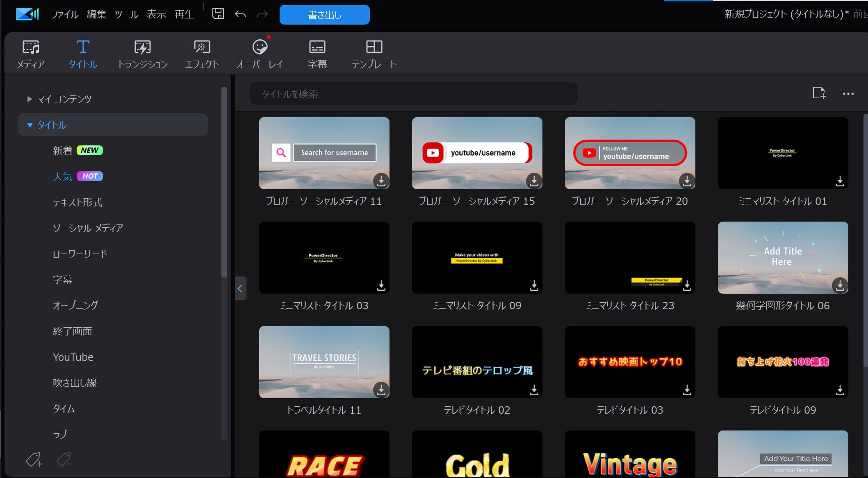The image size is (868, 478).
Task: Open the ファイル menu
Action: [64, 14]
